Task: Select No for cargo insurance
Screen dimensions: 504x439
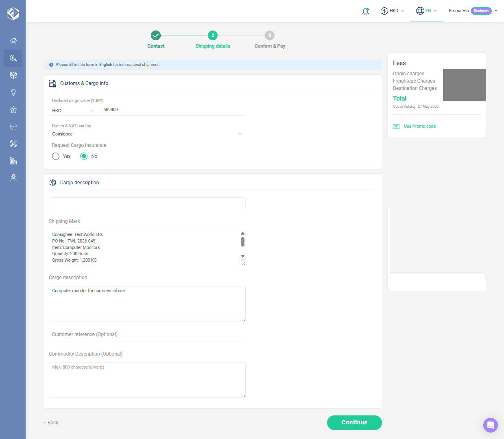Action: (84, 156)
